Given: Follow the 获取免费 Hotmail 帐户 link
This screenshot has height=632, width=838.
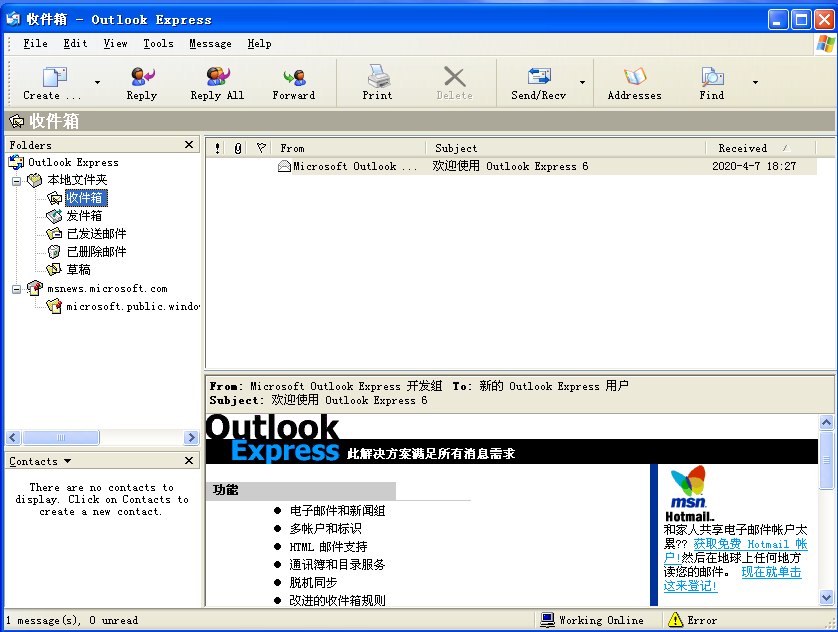Looking at the screenshot, I should point(750,544).
